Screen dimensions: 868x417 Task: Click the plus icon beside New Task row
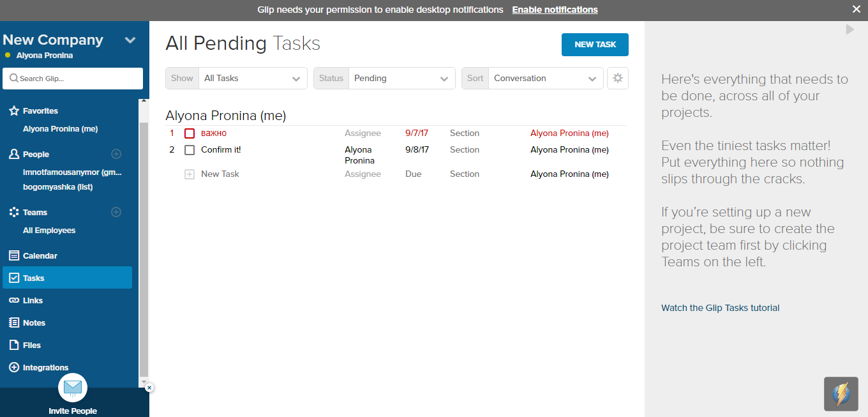coord(190,174)
